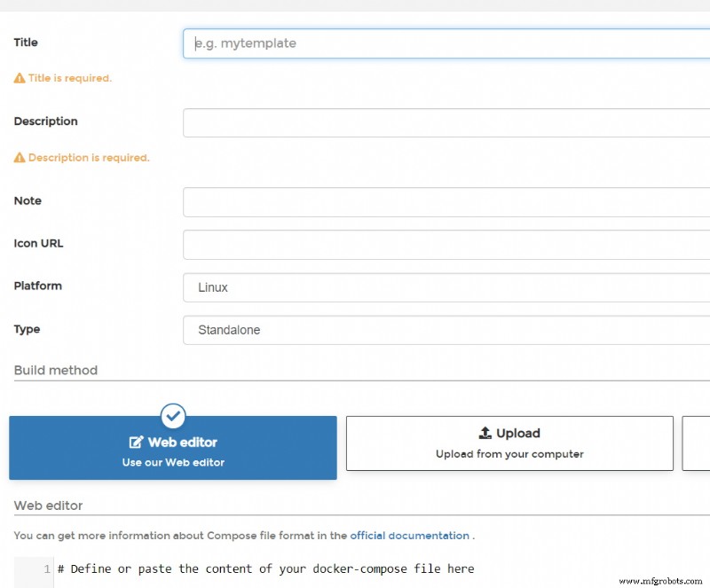The image size is (710, 588).
Task: Switch to the Upload build method
Action: 510,443
